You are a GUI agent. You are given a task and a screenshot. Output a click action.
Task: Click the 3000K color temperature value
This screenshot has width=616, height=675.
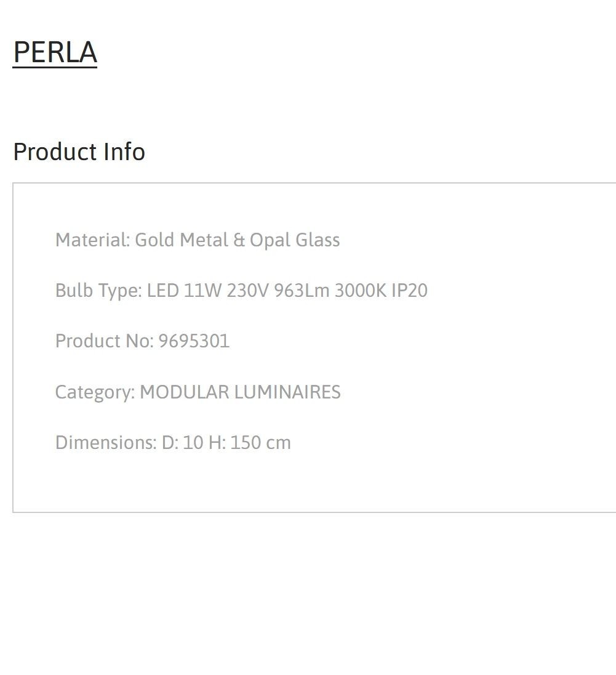[x=361, y=291]
